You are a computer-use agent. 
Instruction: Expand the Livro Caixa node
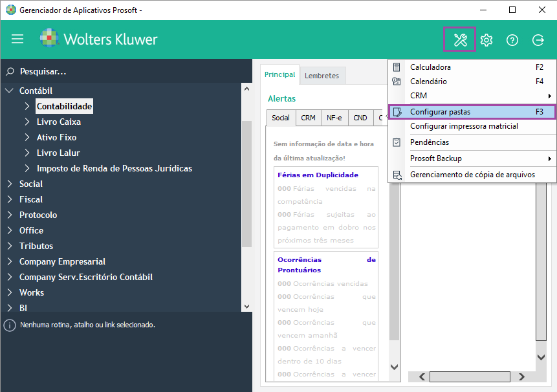point(27,122)
